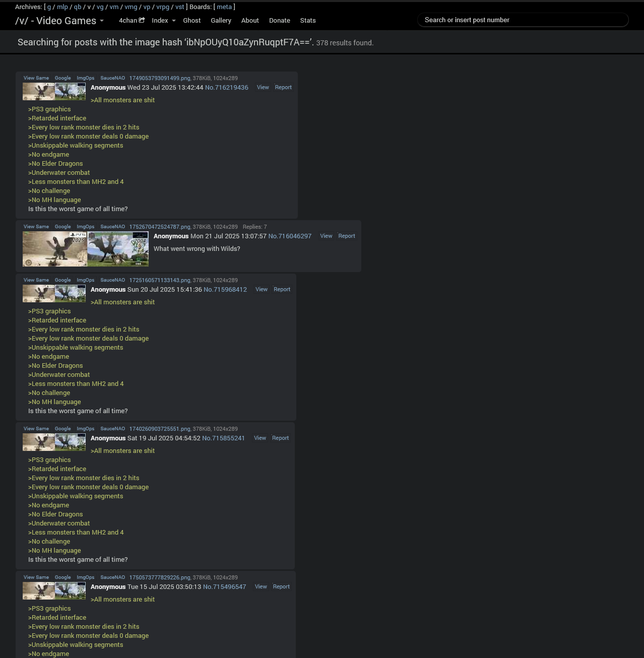
Task: Click Google search for post No.716219436 image
Action: pos(63,78)
